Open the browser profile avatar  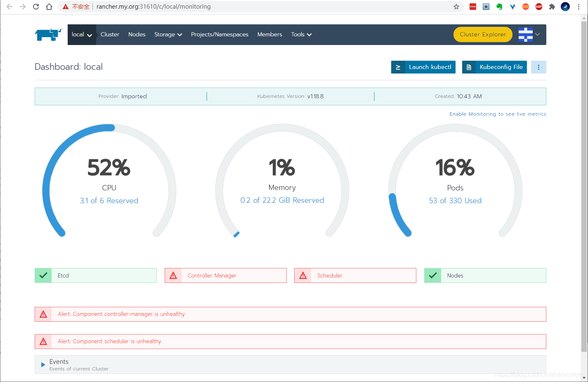565,7
